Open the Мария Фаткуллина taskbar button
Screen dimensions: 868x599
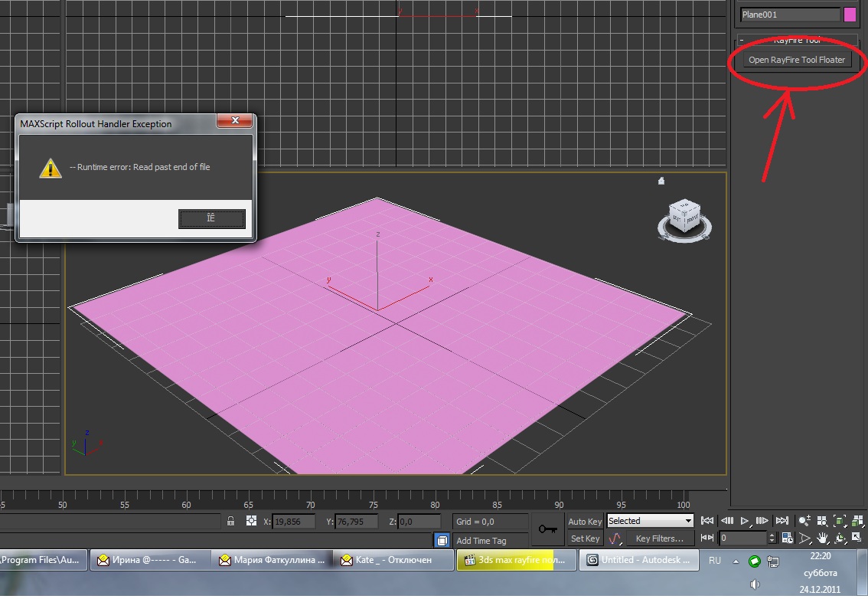[x=272, y=560]
